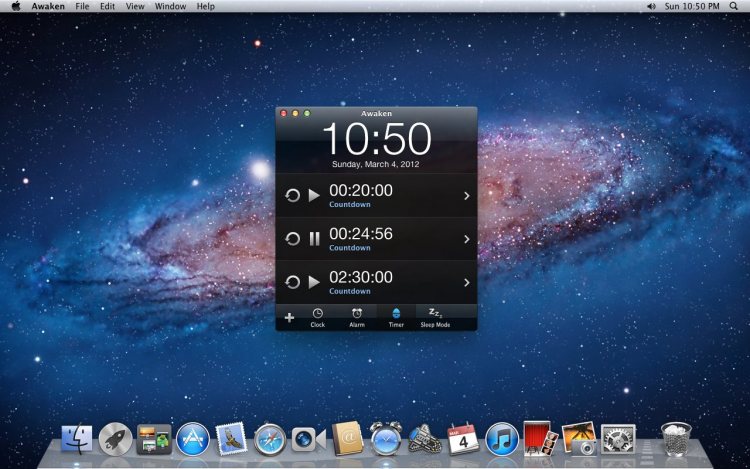
Task: Select the 00:20:00 time value
Action: pos(361,191)
